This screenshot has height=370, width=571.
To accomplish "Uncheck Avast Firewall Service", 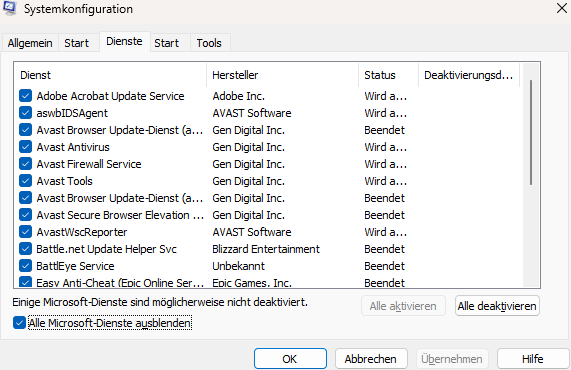I will (25, 164).
